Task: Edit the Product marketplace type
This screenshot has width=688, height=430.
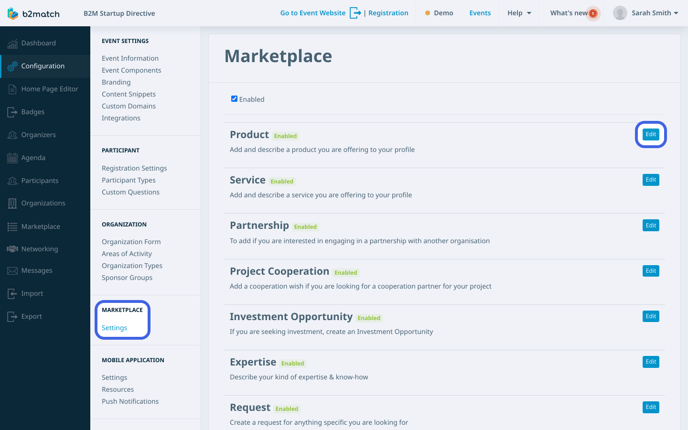Action: click(651, 134)
